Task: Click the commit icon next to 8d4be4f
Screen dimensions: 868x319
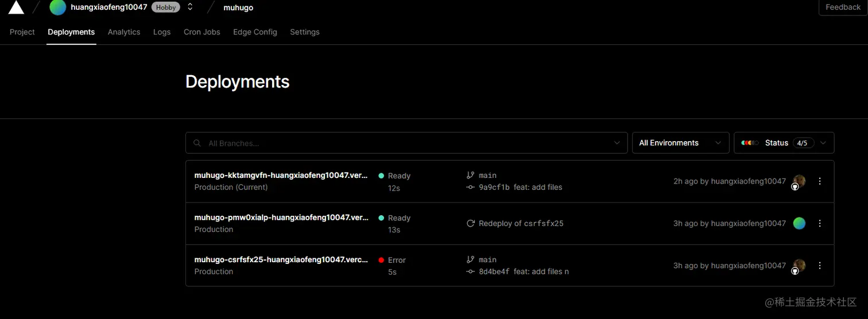Action: click(x=470, y=271)
